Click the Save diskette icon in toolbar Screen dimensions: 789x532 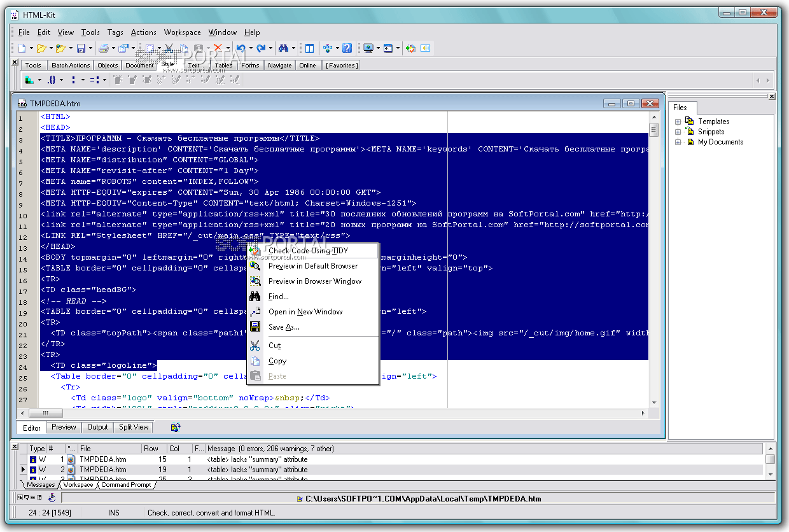click(81, 48)
